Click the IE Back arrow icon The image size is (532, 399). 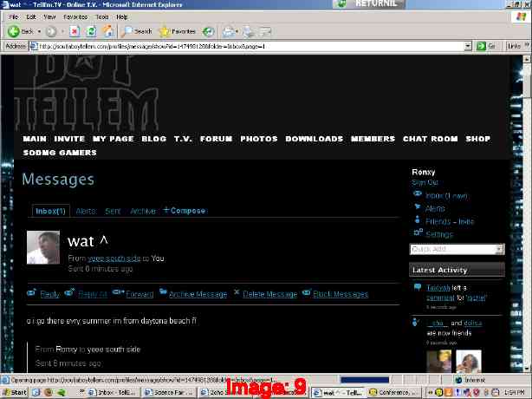14,31
